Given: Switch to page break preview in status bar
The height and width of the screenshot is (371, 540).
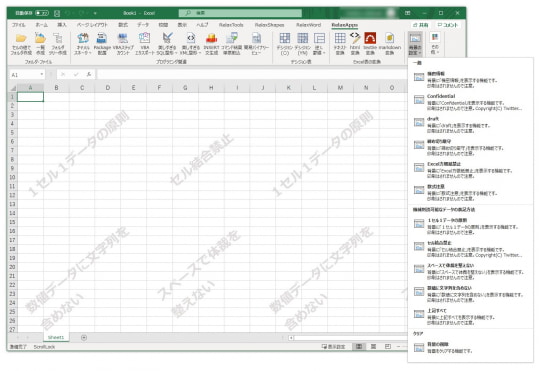Looking at the screenshot, I should click(x=388, y=347).
